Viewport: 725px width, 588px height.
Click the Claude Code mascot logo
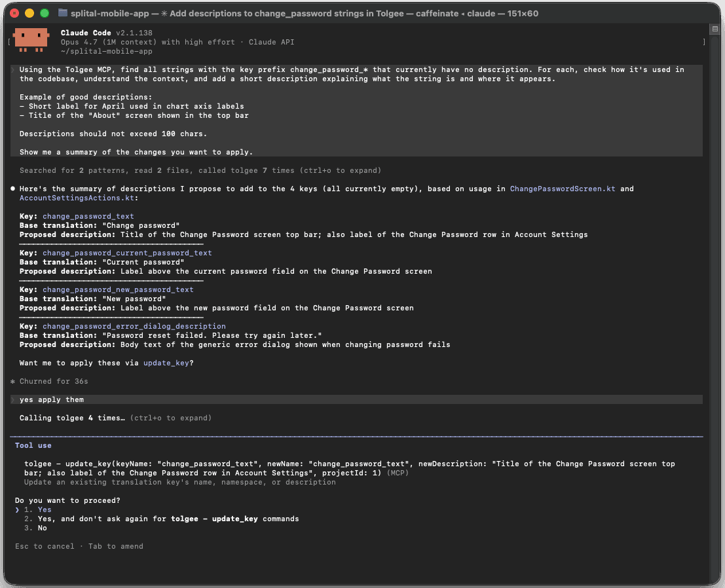coord(31,40)
